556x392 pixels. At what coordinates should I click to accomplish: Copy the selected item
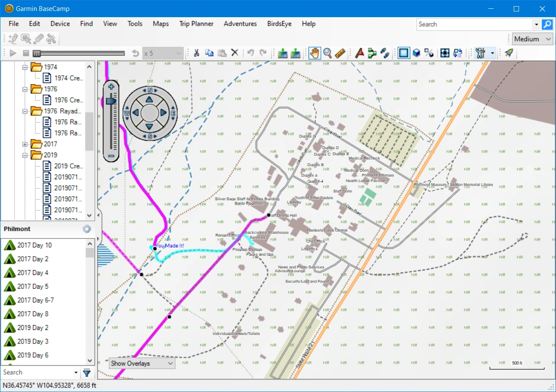point(209,53)
